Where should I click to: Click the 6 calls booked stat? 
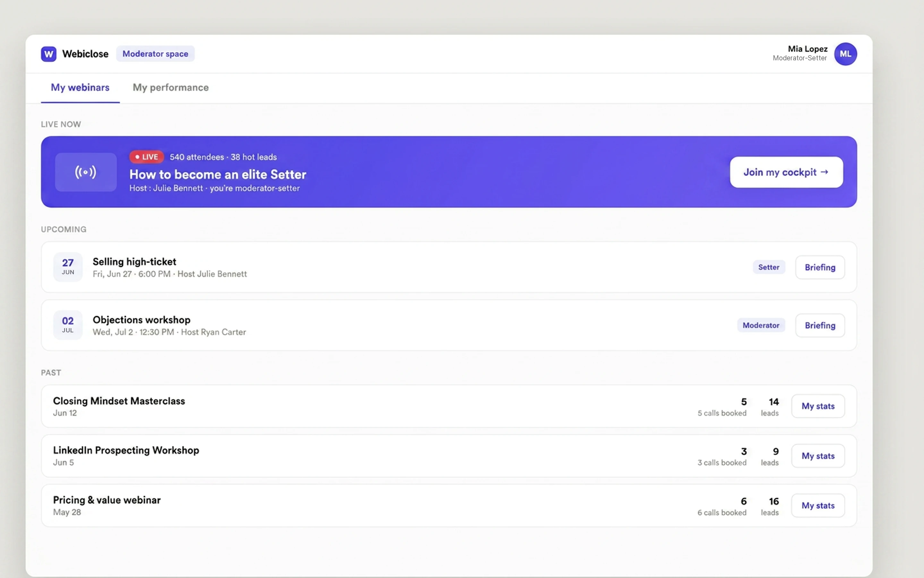coord(722,506)
